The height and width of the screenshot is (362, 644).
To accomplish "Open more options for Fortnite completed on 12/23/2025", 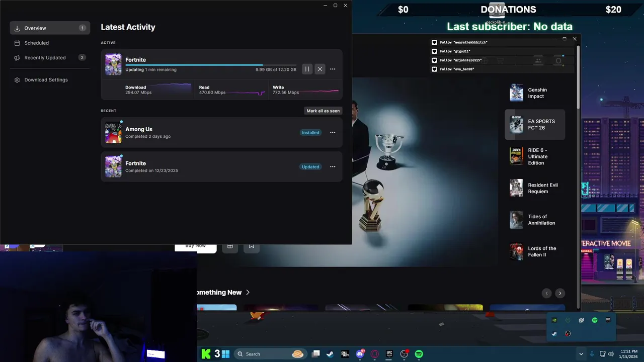I will (x=333, y=166).
